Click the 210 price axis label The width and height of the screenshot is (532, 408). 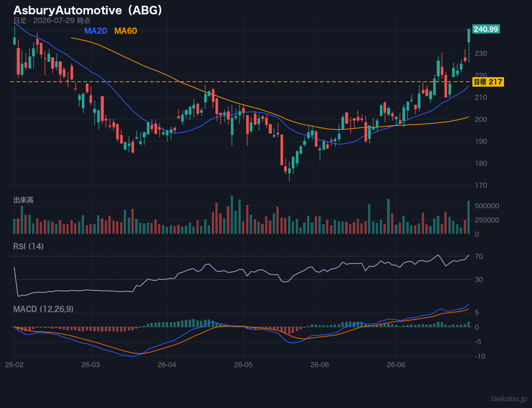pyautogui.click(x=481, y=97)
